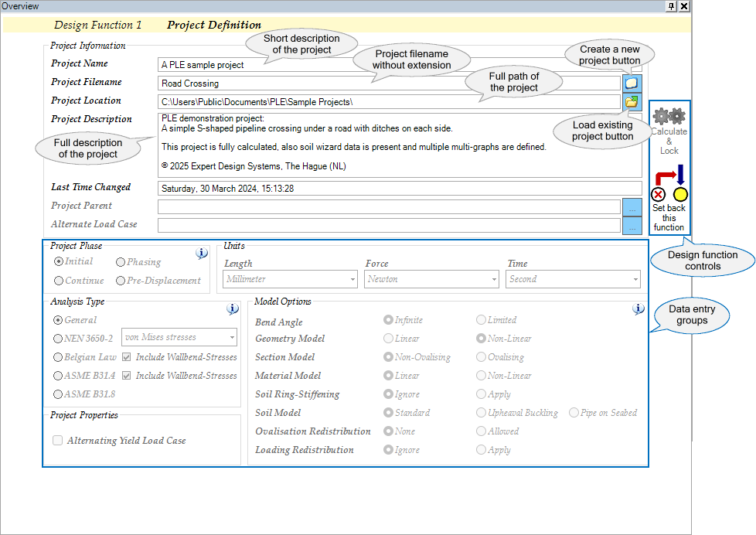Click the Calculate & Lock gears icon
Image resolution: width=756 pixels, height=535 pixels.
pyautogui.click(x=669, y=117)
